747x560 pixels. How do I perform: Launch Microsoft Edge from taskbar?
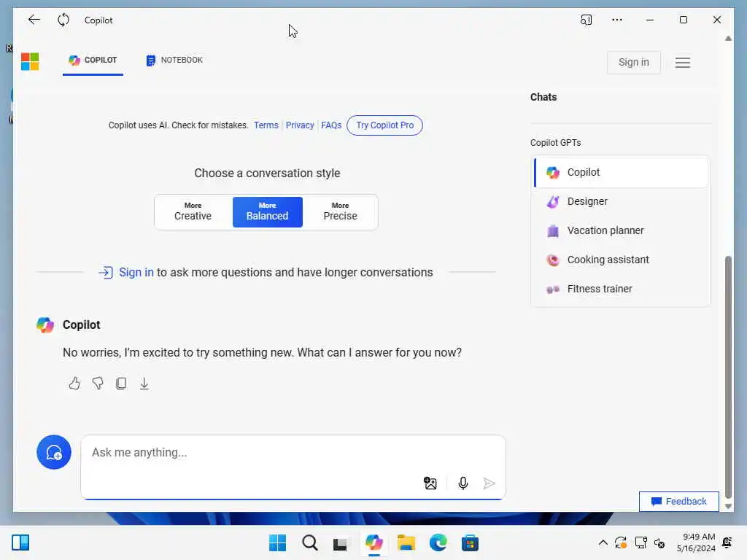(438, 542)
